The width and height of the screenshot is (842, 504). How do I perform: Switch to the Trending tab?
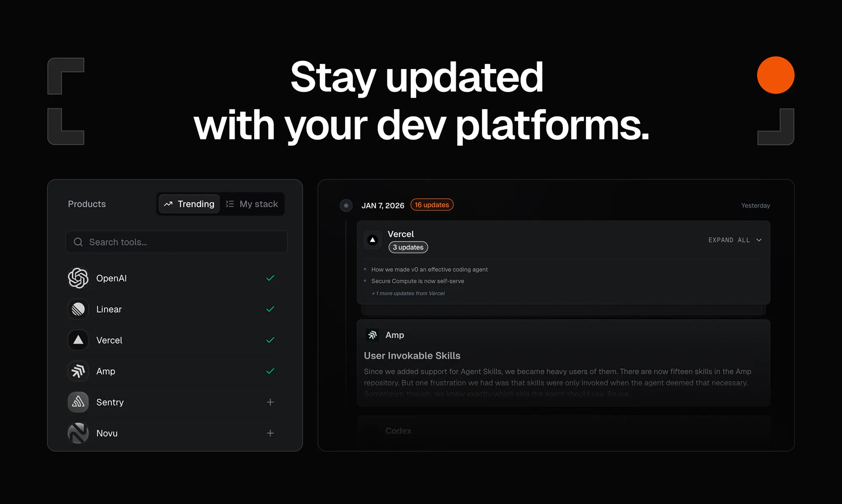coord(188,204)
